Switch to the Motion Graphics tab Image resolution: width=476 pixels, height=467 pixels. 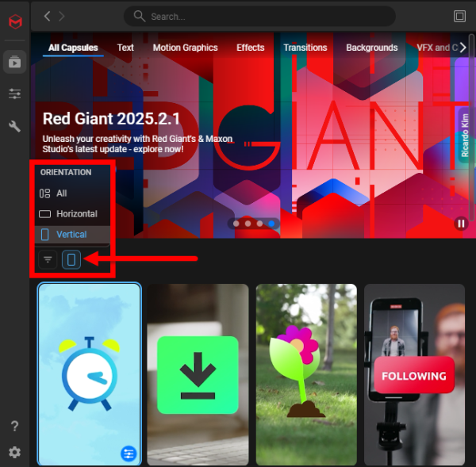(185, 48)
